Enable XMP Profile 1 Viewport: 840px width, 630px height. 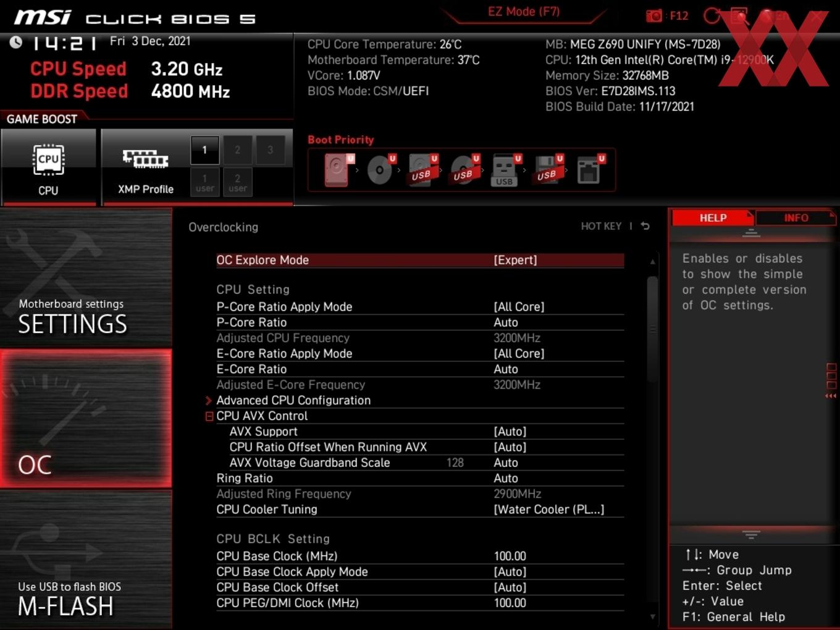coord(204,149)
